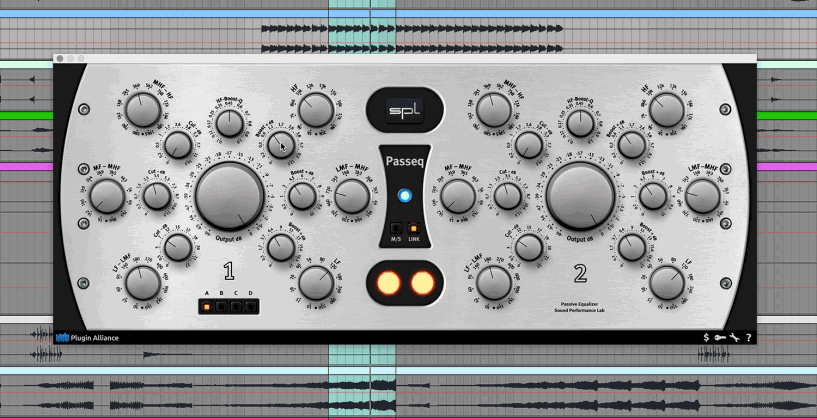817x420 pixels.
Task: Click the Passeq title text
Action: coord(405,162)
